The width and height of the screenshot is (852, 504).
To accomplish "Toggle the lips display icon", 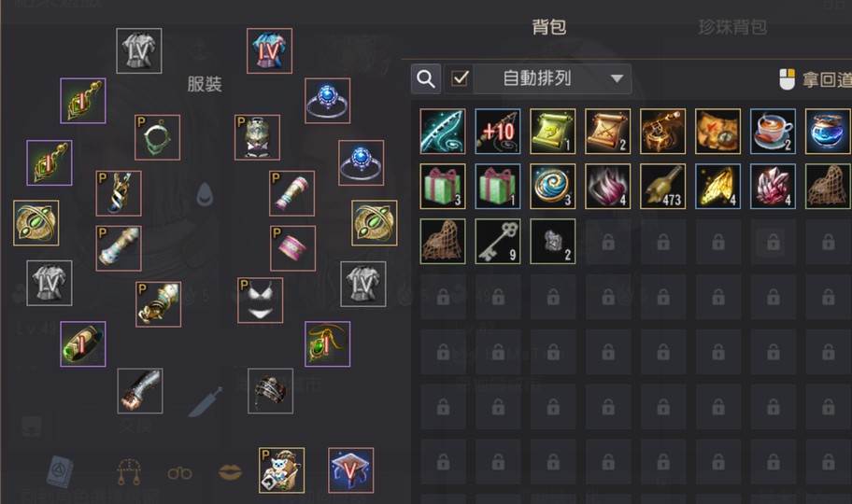I will tap(231, 472).
